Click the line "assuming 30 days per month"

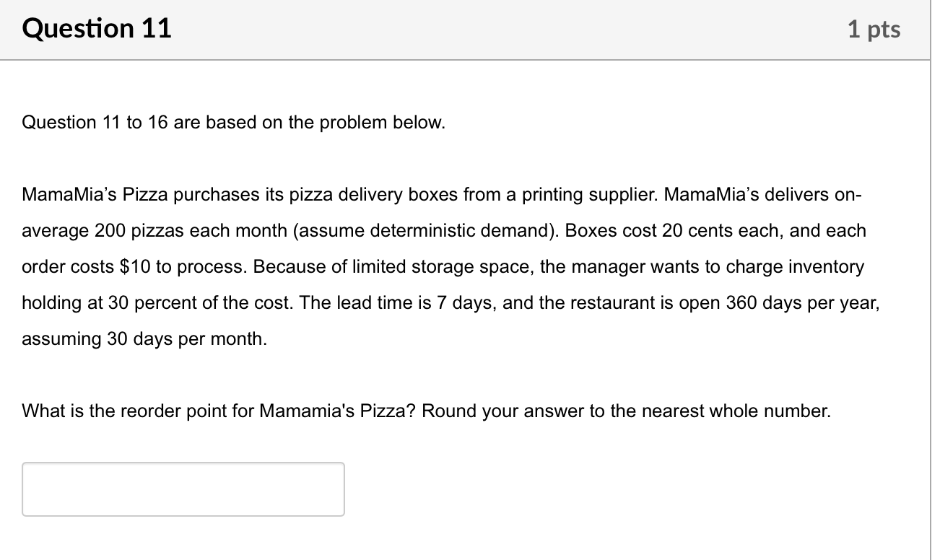(x=144, y=339)
